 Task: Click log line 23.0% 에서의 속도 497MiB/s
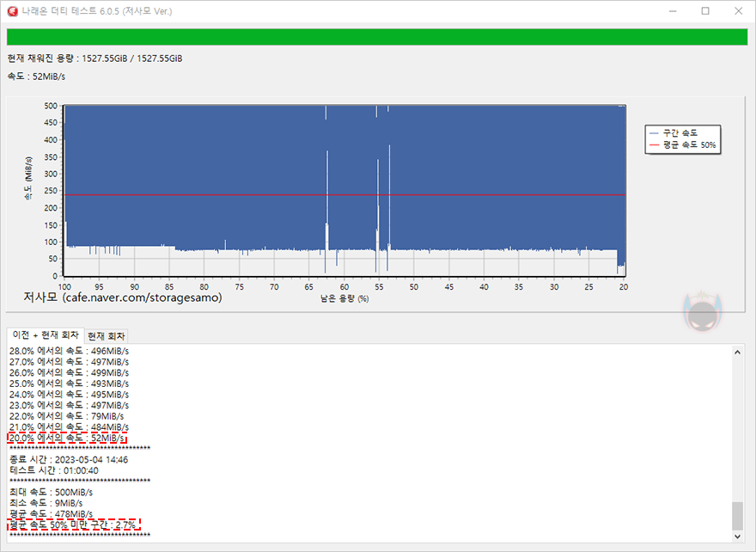click(69, 405)
